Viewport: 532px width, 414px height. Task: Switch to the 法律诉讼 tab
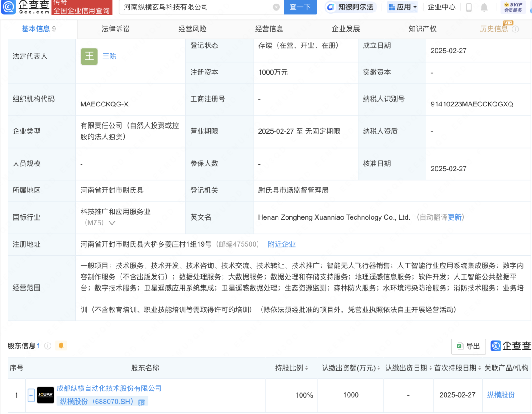click(116, 29)
